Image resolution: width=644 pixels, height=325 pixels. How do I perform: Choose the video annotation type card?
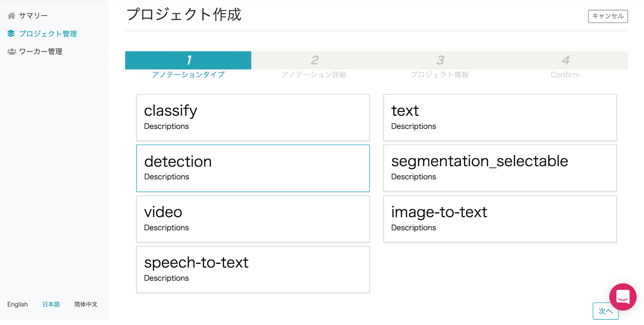253,219
